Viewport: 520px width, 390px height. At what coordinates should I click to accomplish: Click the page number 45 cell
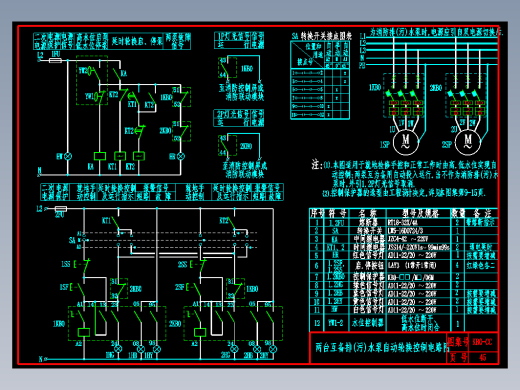click(483, 357)
